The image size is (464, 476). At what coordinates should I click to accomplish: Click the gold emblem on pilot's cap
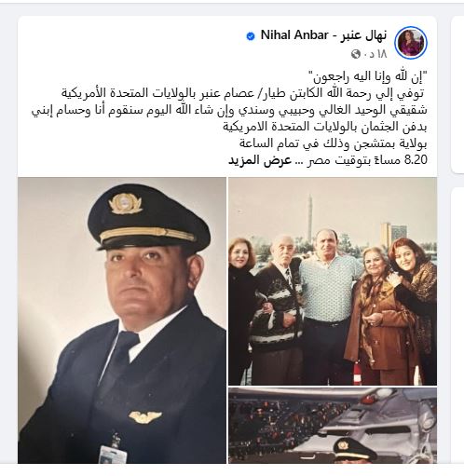click(125, 204)
